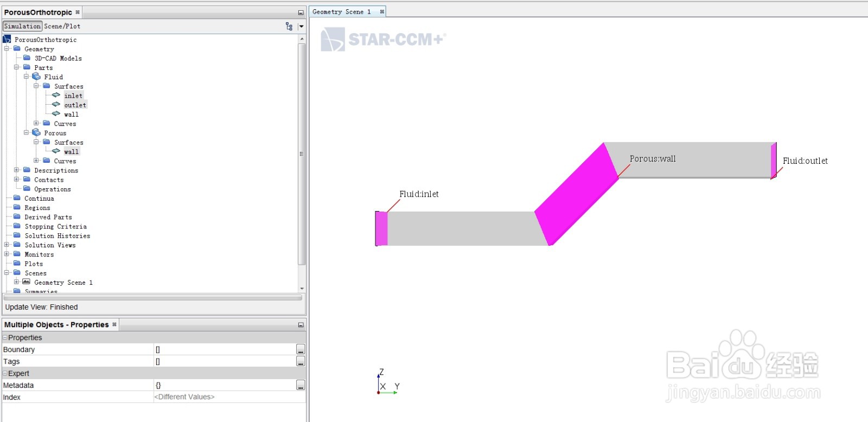Viewport: 868px width, 422px height.
Task: Click the Plots folder icon
Action: tap(17, 263)
